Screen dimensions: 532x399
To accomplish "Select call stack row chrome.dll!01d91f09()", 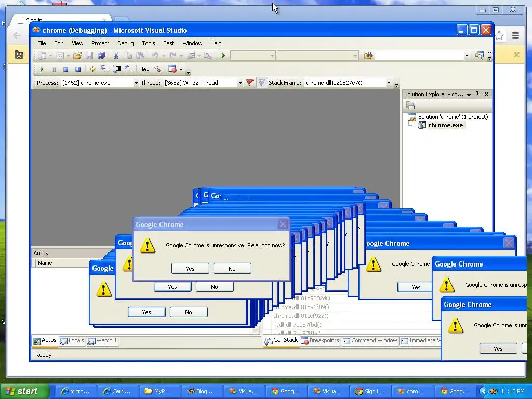I will 301,307.
